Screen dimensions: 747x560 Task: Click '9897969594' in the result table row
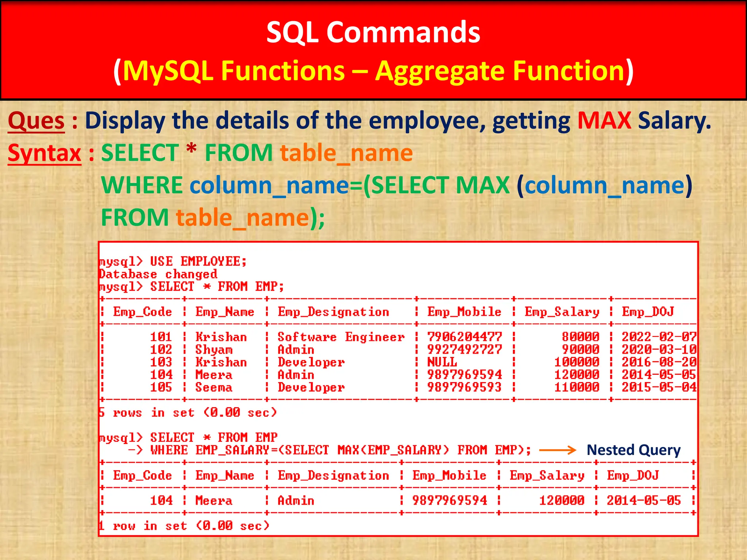[450, 500]
